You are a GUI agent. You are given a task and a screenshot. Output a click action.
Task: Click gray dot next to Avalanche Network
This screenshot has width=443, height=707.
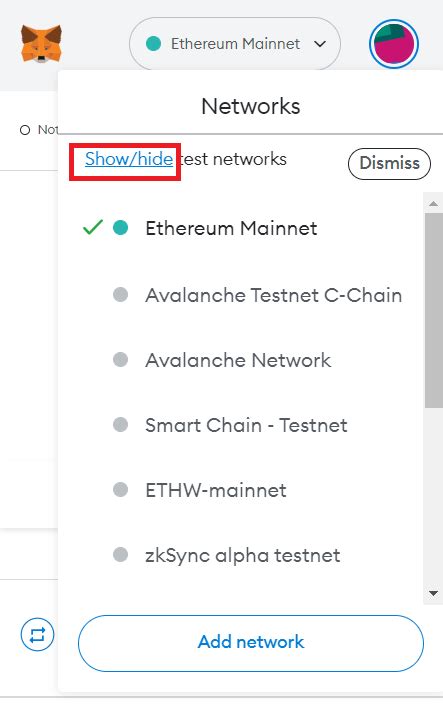(x=120, y=360)
